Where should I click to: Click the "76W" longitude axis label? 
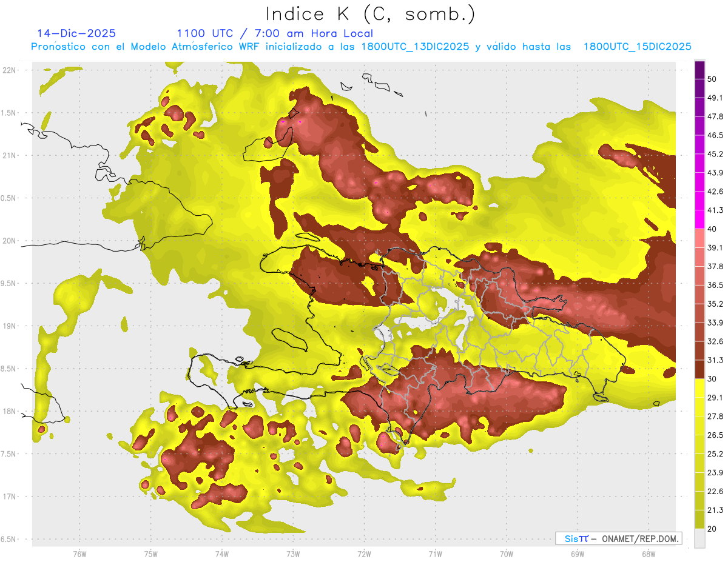(x=79, y=554)
